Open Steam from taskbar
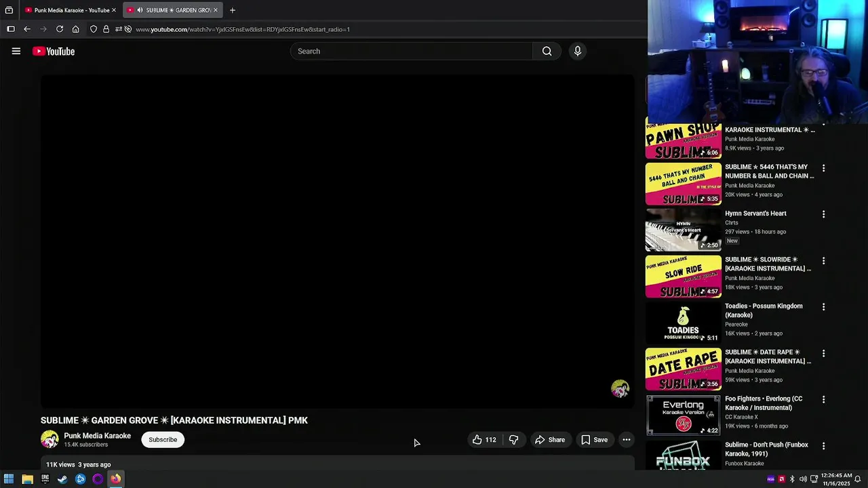The image size is (868, 488). pos(62,479)
